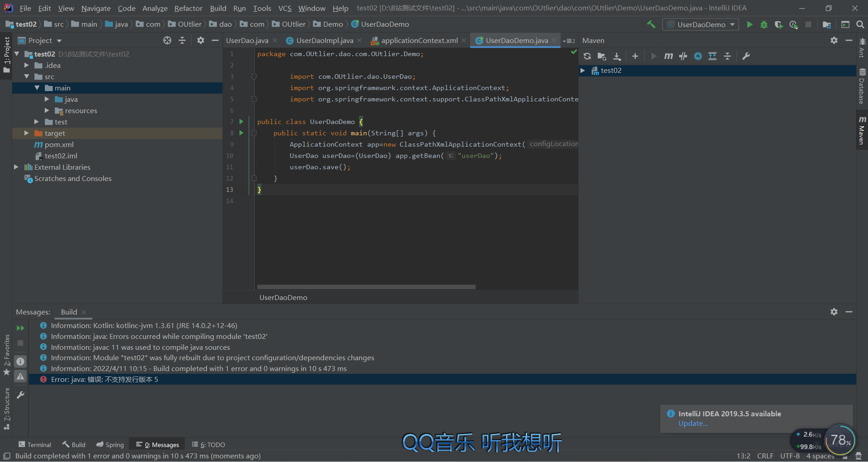The image size is (868, 462).
Task: Toggle the 1: Project tool window strip
Action: click(x=6, y=55)
